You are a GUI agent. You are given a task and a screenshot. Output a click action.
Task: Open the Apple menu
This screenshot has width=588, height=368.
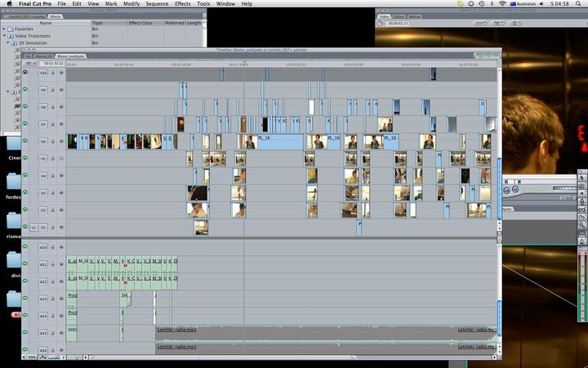(x=9, y=4)
